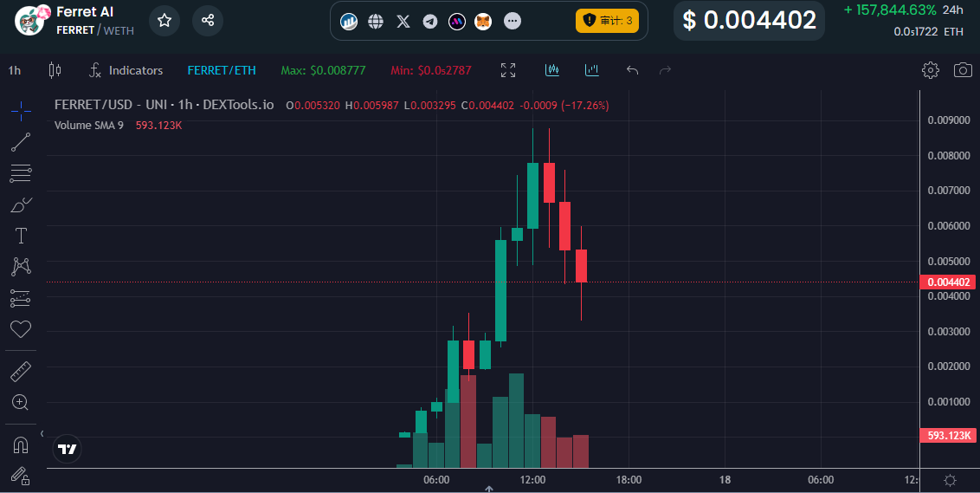This screenshot has height=493, width=980.
Task: Open the heart favorites icons tool
Action: click(21, 329)
